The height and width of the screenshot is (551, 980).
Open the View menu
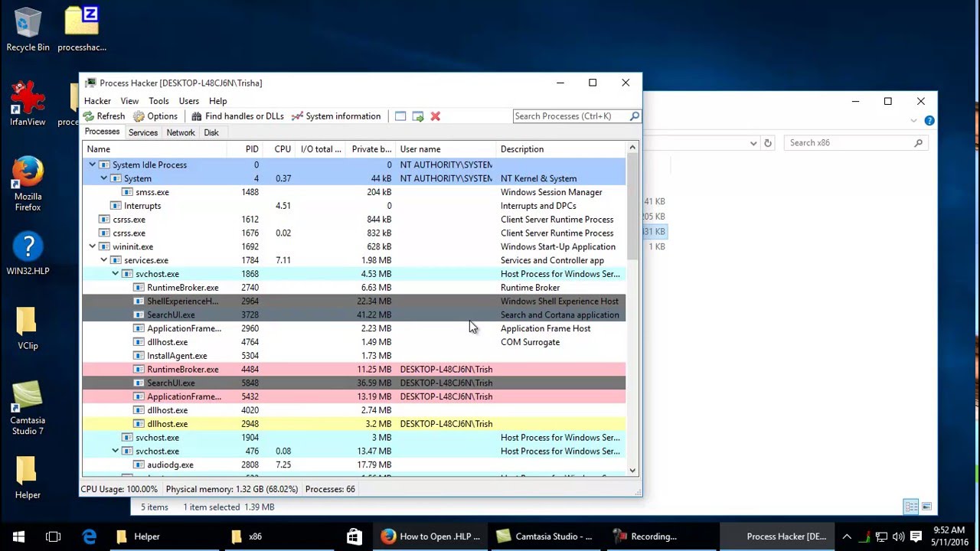point(129,101)
